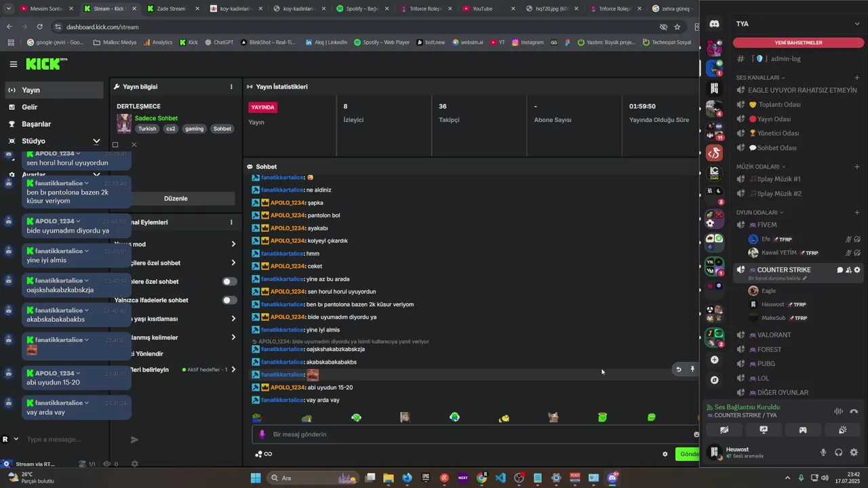Pin the hovered chat message
This screenshot has width=868, height=488.
tap(692, 369)
